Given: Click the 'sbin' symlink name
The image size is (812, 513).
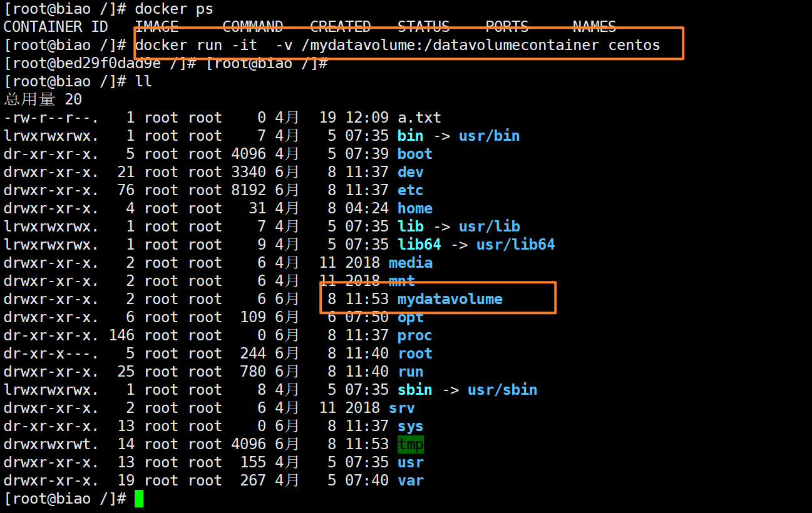Looking at the screenshot, I should [x=415, y=390].
